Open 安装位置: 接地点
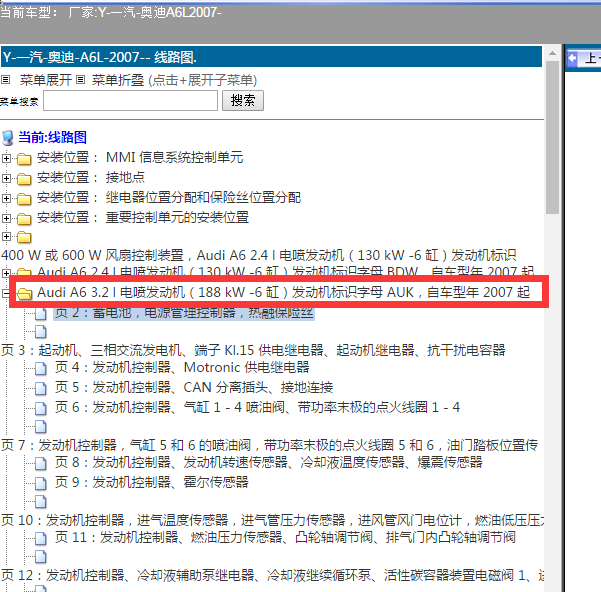The height and width of the screenshot is (592, 601). [x=91, y=177]
